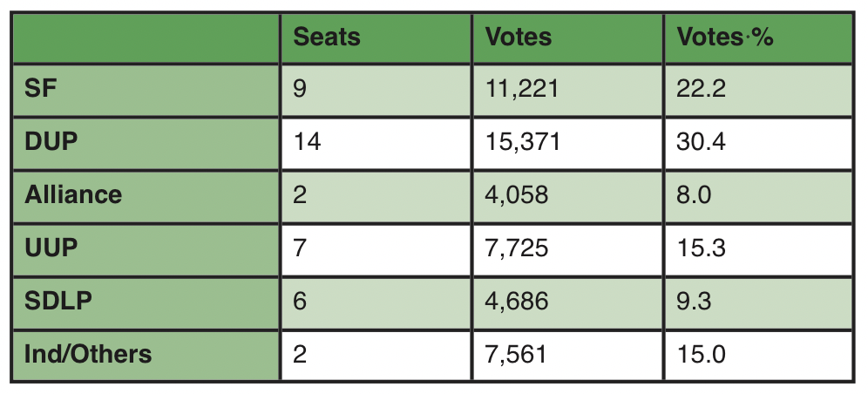Select the Alliance row label
Image resolution: width=868 pixels, height=394 pixels.
73,194
